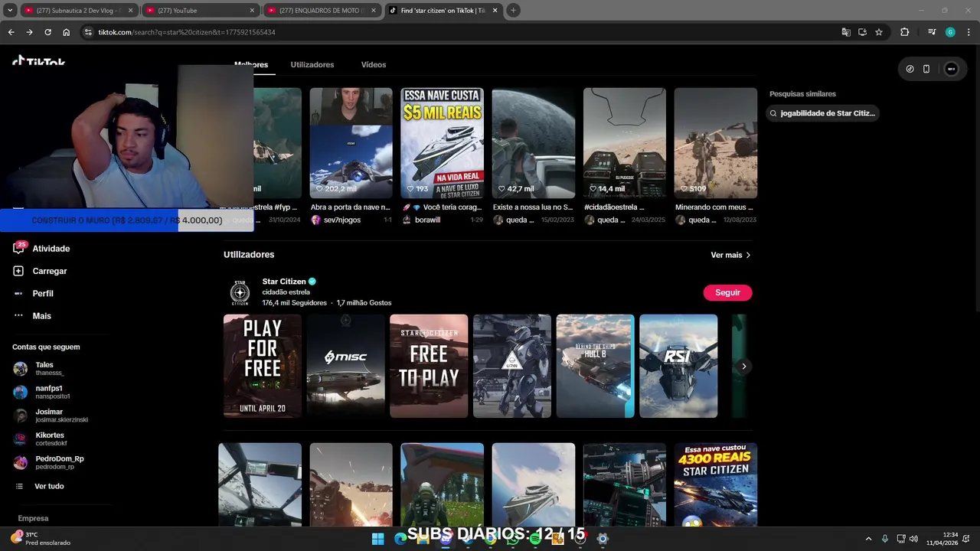Show hidden tray icons chevron
Image resolution: width=980 pixels, height=551 pixels.
click(x=868, y=539)
